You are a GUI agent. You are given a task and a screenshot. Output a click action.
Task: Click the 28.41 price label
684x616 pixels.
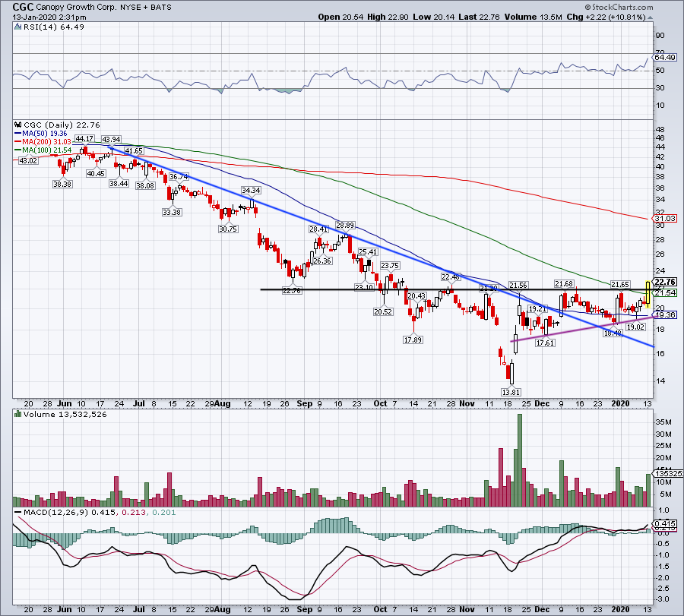tap(318, 229)
